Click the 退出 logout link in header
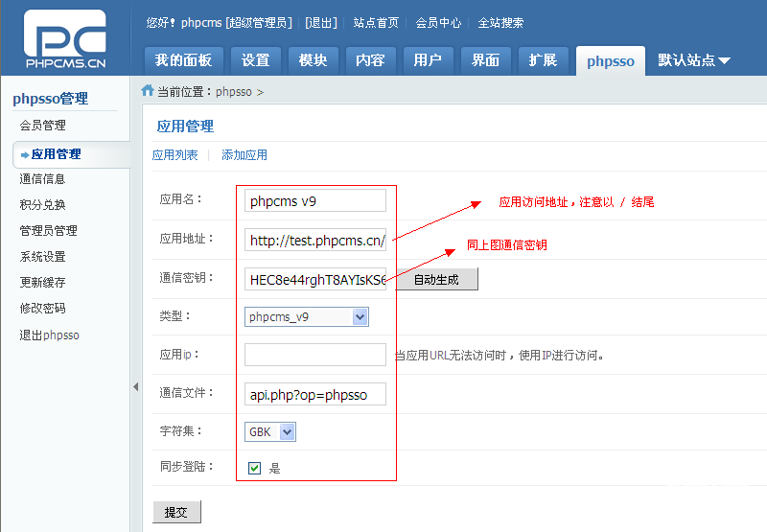767x532 pixels. coord(320,22)
